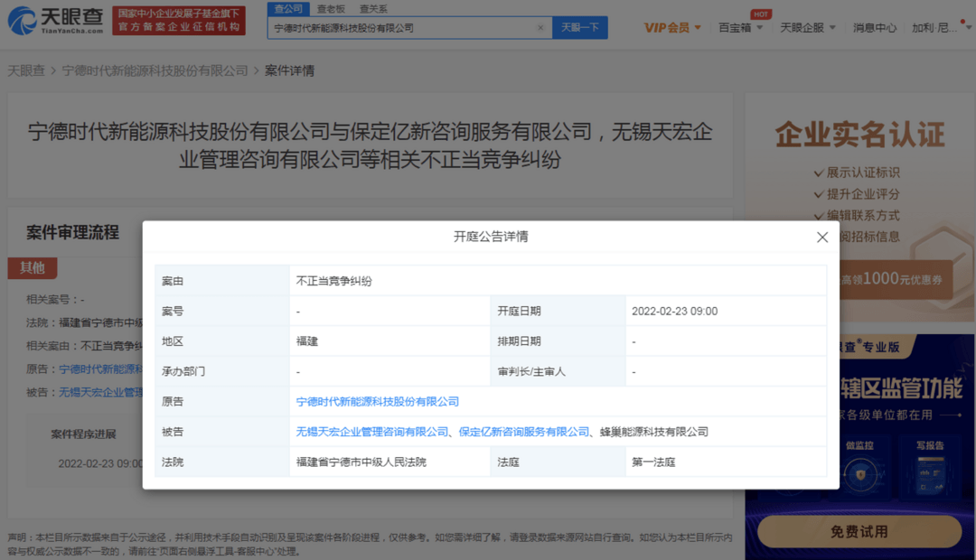Select the court name 福建省宁德市中级人民法院

click(x=361, y=462)
